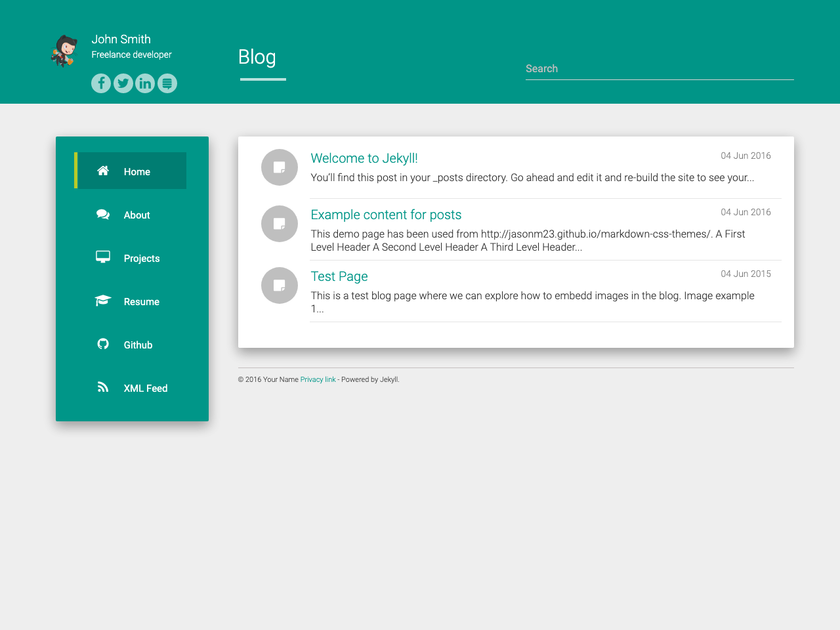Click the chat bubbles icon beside About
The height and width of the screenshot is (630, 840).
[x=103, y=215]
